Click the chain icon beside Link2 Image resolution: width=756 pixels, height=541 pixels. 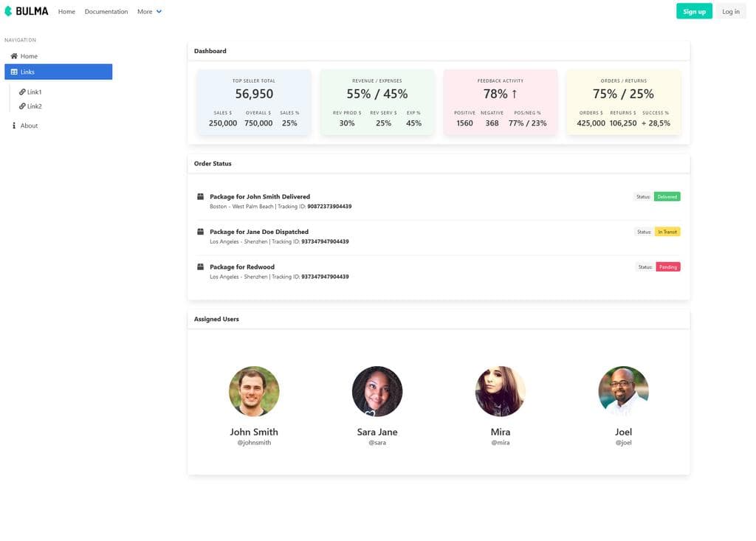22,106
